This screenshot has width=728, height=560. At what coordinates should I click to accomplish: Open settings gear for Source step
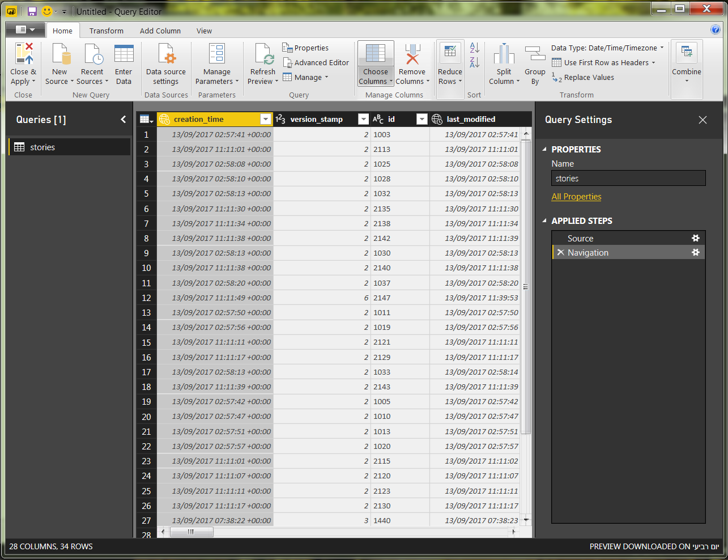coord(696,238)
